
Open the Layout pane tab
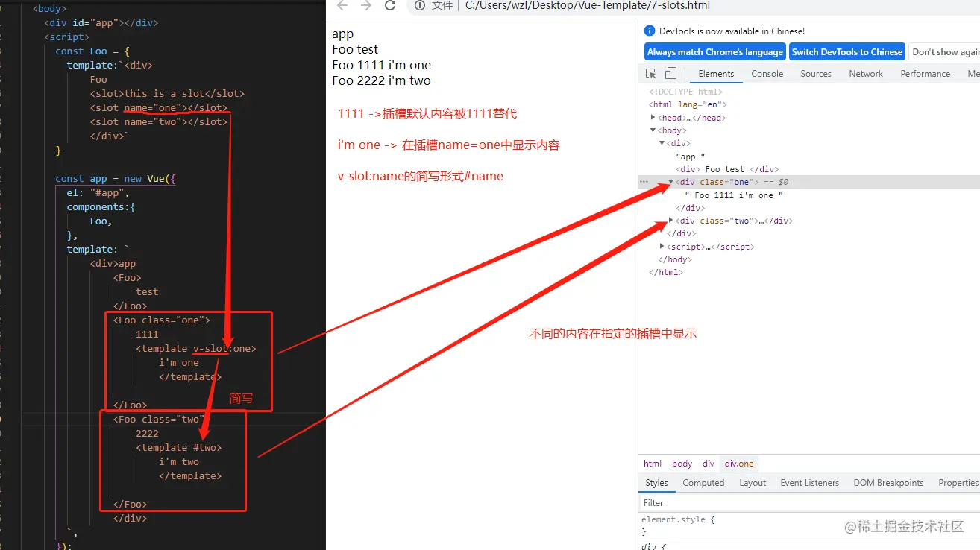[x=753, y=483]
